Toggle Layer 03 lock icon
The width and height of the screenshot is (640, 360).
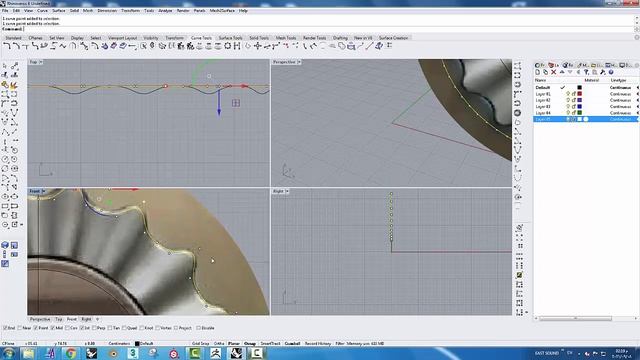coord(573,107)
